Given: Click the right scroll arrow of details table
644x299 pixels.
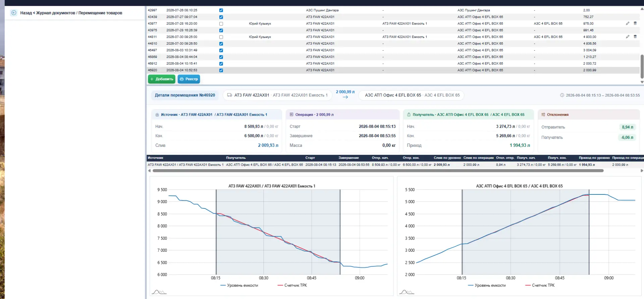Looking at the screenshot, I should [642, 171].
